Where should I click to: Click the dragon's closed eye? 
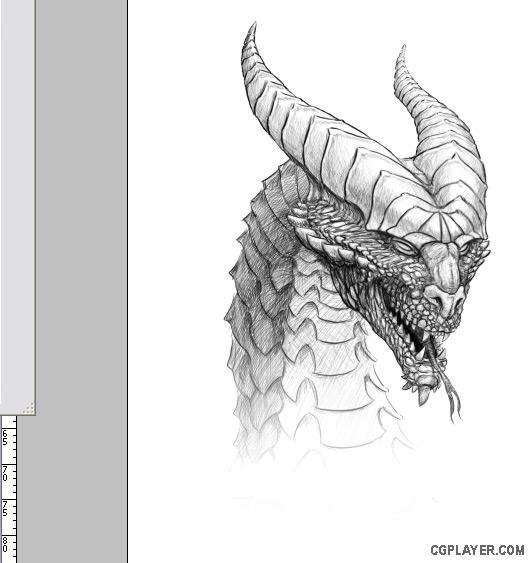pyautogui.click(x=404, y=247)
